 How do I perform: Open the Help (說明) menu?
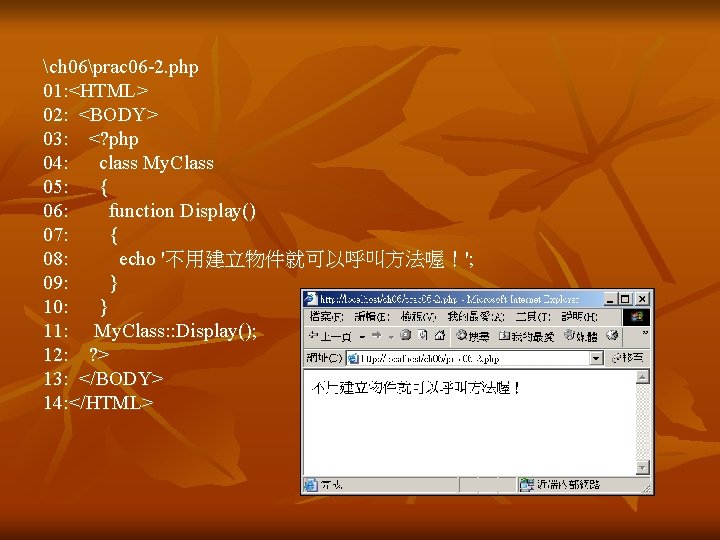(579, 317)
